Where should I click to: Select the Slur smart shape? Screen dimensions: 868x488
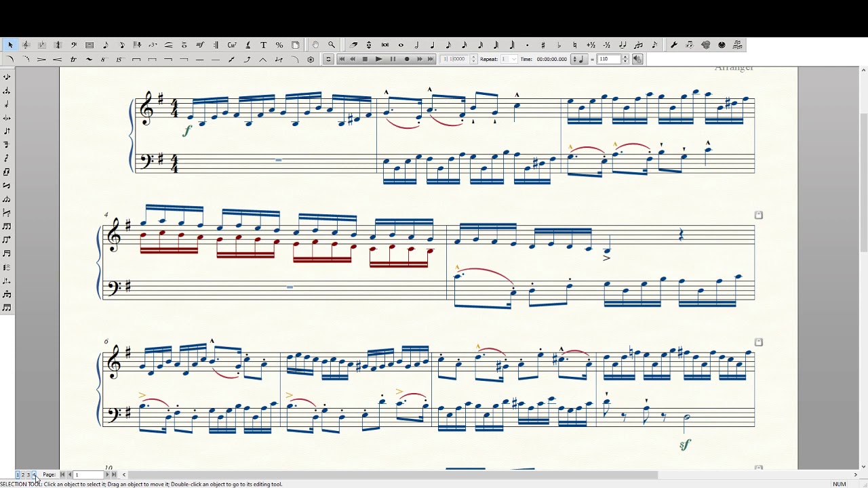pos(10,60)
